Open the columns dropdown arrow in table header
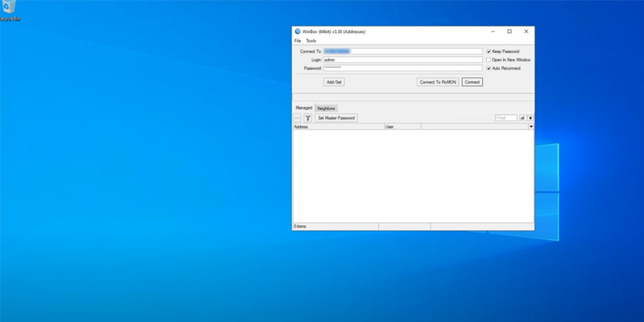This screenshot has width=644, height=322. point(531,126)
